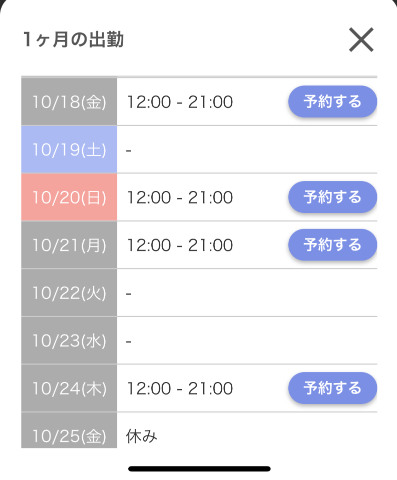The height and width of the screenshot is (480, 397).
Task: Click the 休み text on 10/25
Action: [142, 436]
